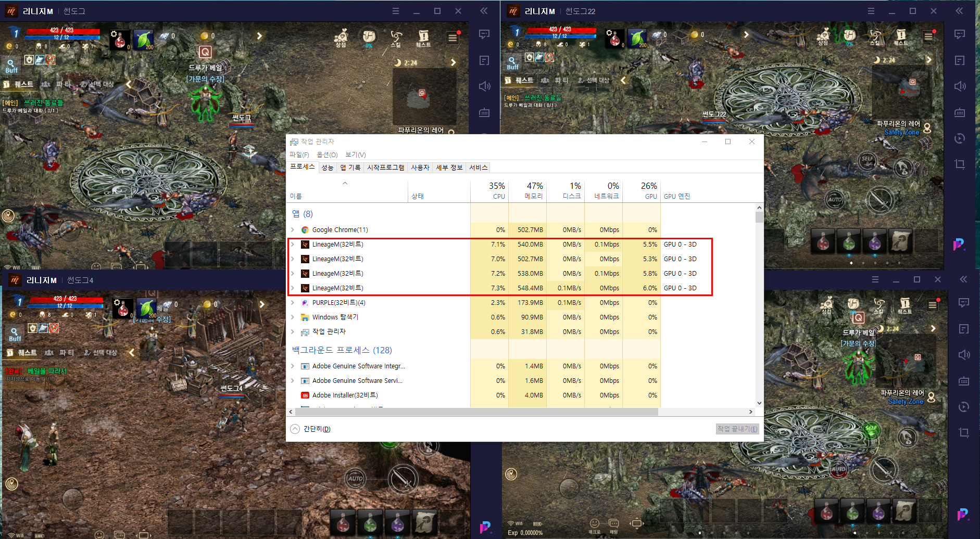
Task: Sort processes by 메모리 column header
Action: [x=527, y=191]
